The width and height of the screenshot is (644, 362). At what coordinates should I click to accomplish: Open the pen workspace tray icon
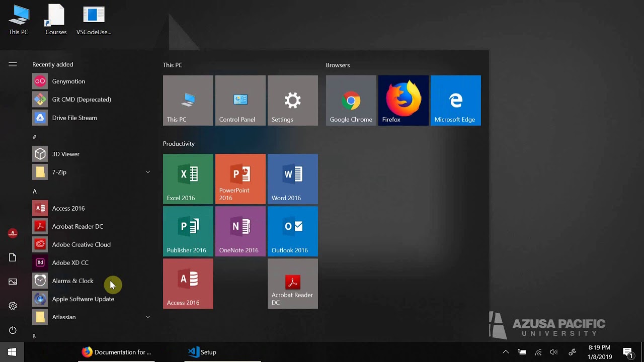pos(572,352)
